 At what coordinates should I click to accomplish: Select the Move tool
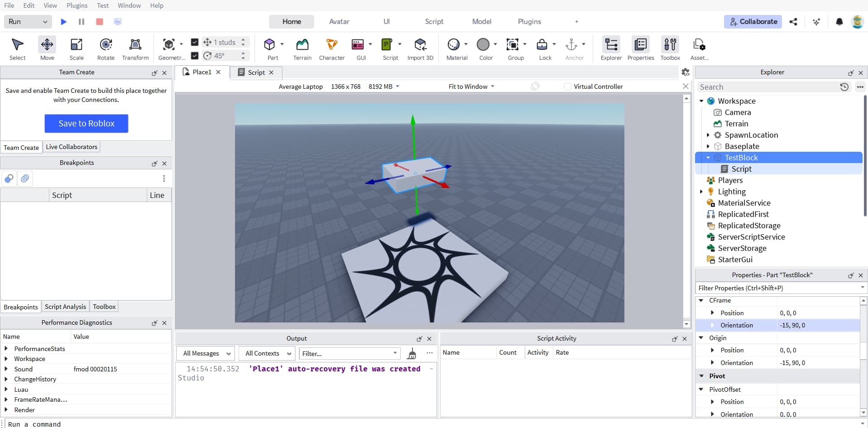click(47, 48)
